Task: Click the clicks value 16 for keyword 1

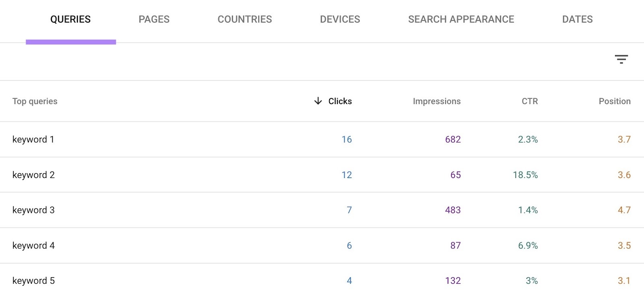Action: [x=347, y=139]
